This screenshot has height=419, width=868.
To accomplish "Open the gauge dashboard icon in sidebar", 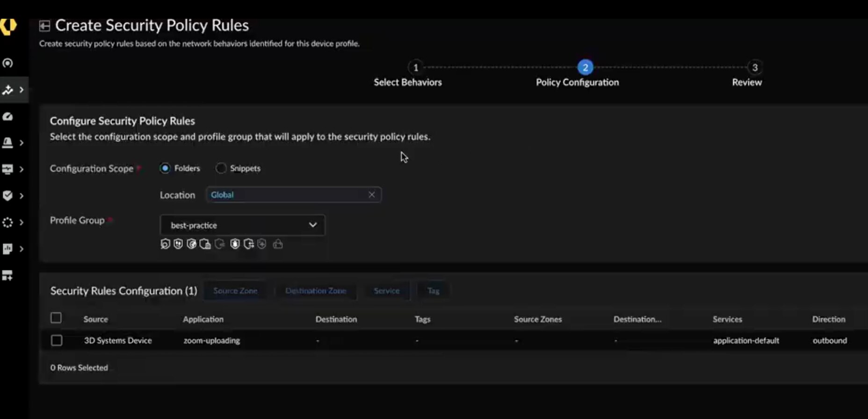I will click(x=7, y=117).
